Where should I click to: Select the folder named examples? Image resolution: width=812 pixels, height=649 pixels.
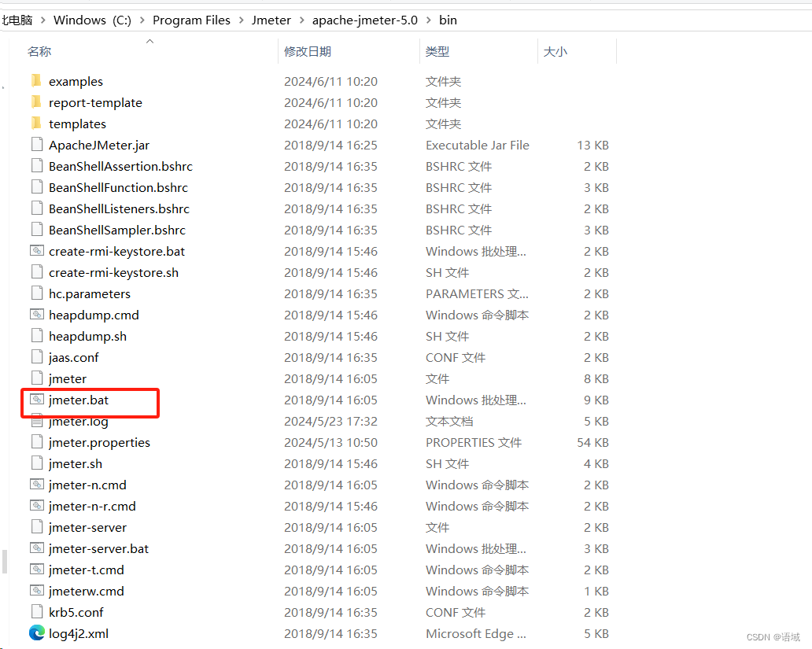[x=76, y=81]
